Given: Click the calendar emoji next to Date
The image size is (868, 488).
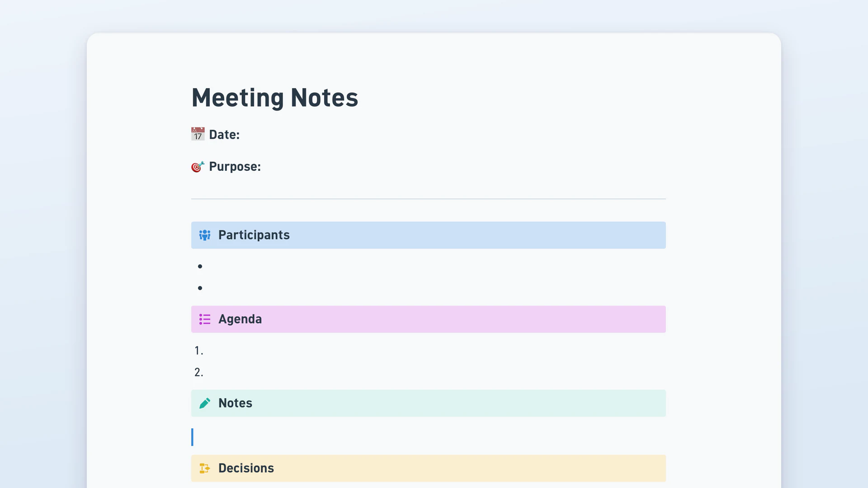Looking at the screenshot, I should (x=198, y=134).
